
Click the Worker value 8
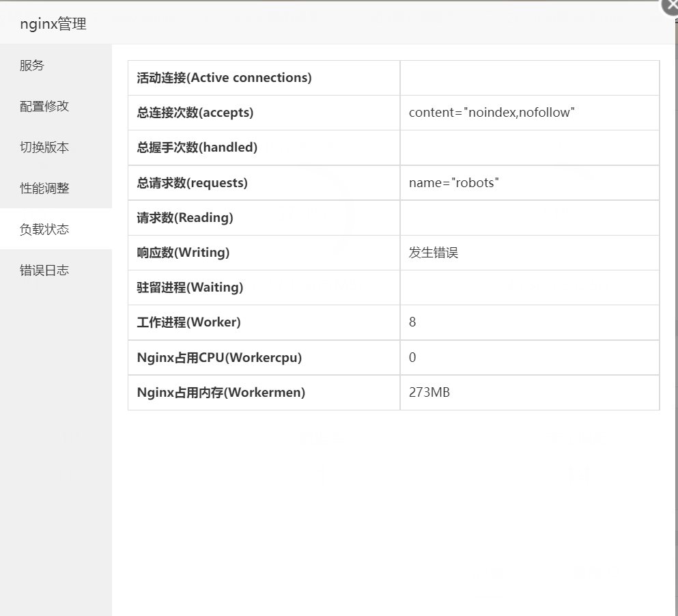[412, 322]
